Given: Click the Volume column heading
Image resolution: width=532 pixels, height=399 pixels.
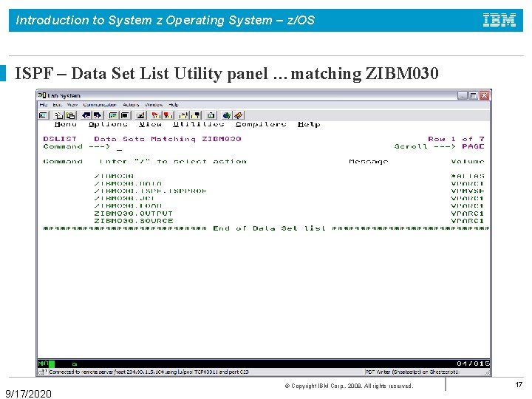Looking at the screenshot, I should 468,162.
